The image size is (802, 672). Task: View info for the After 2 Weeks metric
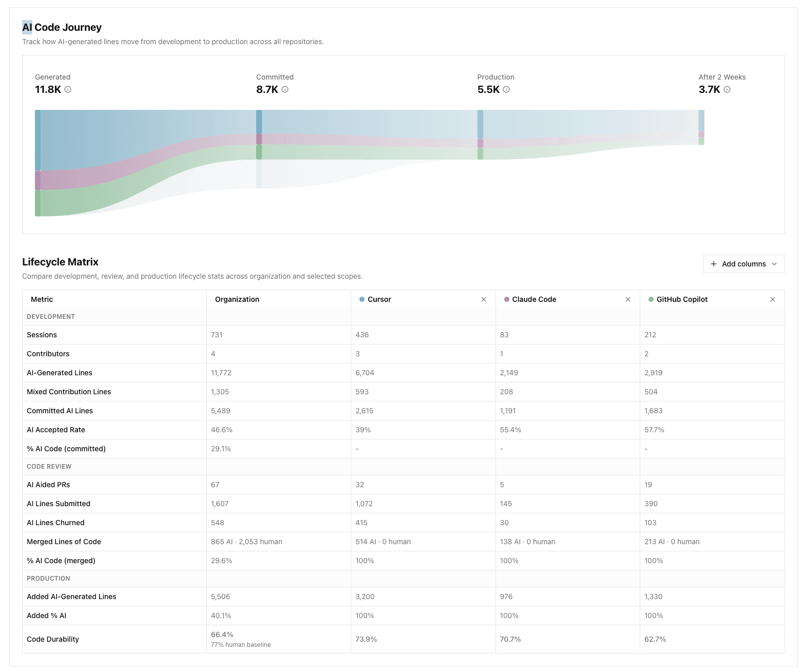[x=727, y=89]
